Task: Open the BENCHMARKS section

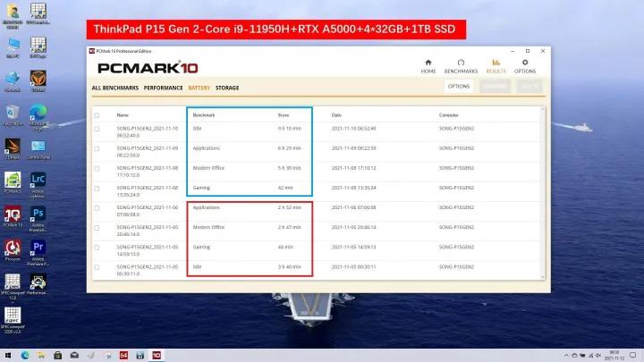Action: (461, 66)
